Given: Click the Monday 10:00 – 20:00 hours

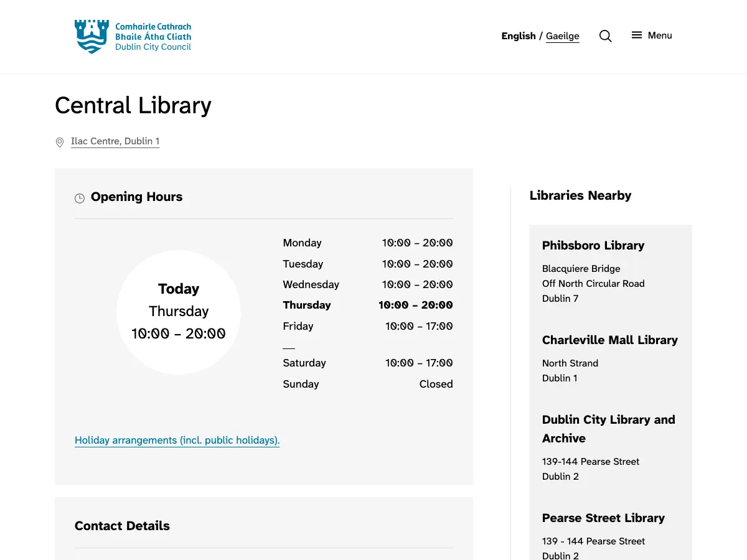Looking at the screenshot, I should (x=418, y=243).
